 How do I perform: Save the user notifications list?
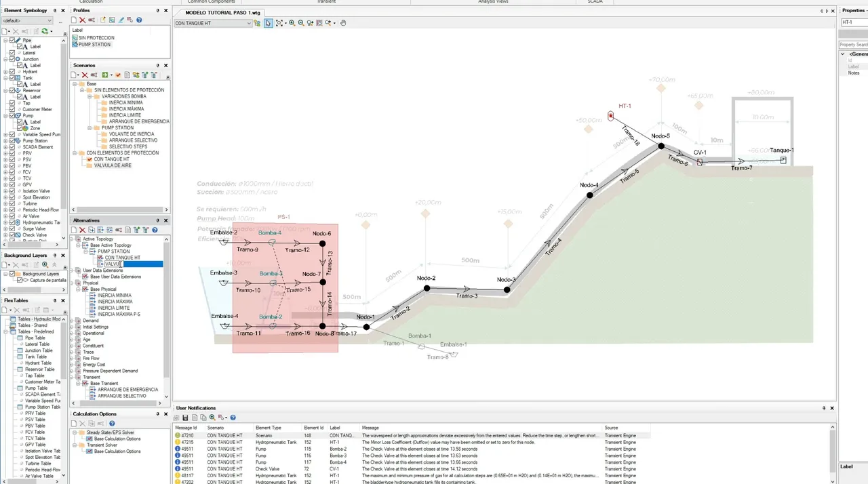pos(185,418)
